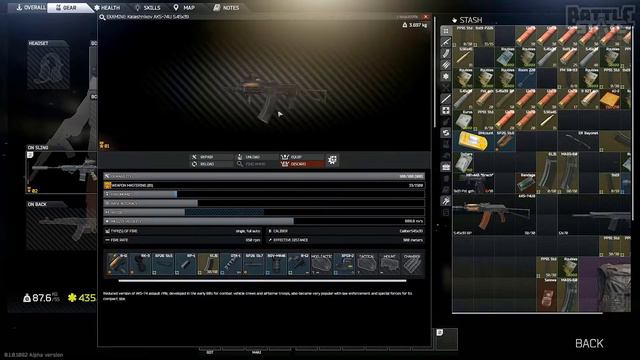
Task: Open the HEALTH tab
Action: coord(107,7)
